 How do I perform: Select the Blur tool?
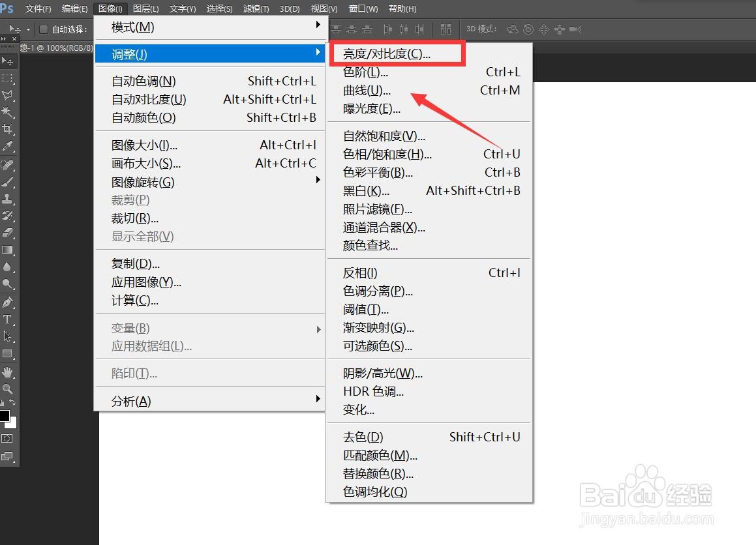tap(8, 267)
